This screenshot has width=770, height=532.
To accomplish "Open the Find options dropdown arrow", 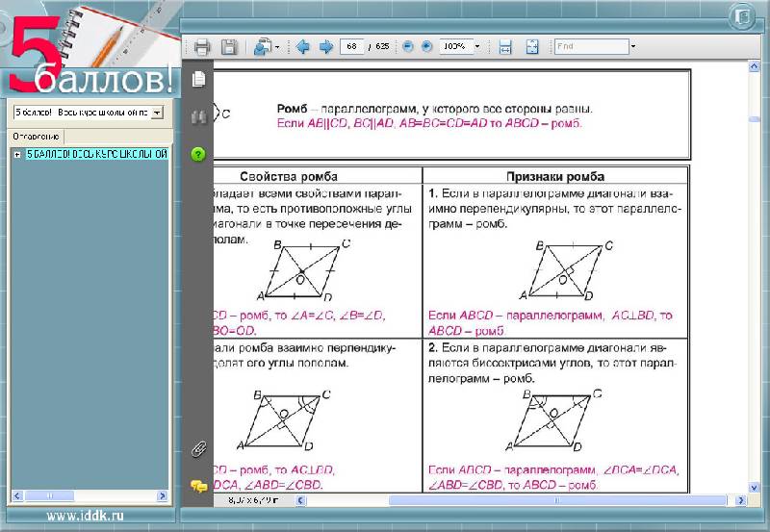I will (633, 46).
